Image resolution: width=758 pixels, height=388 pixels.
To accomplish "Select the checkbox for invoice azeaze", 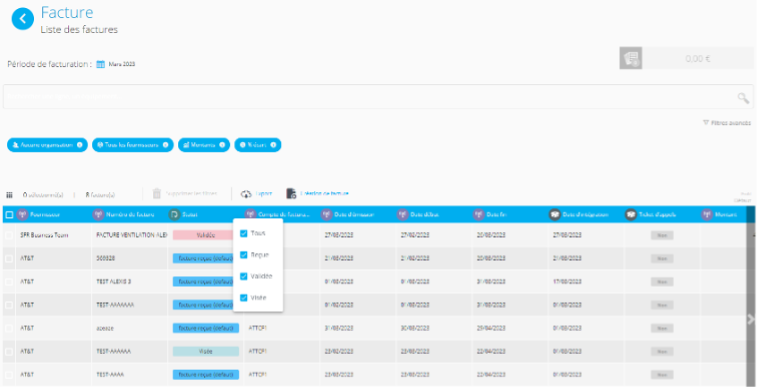I will tap(9, 328).
